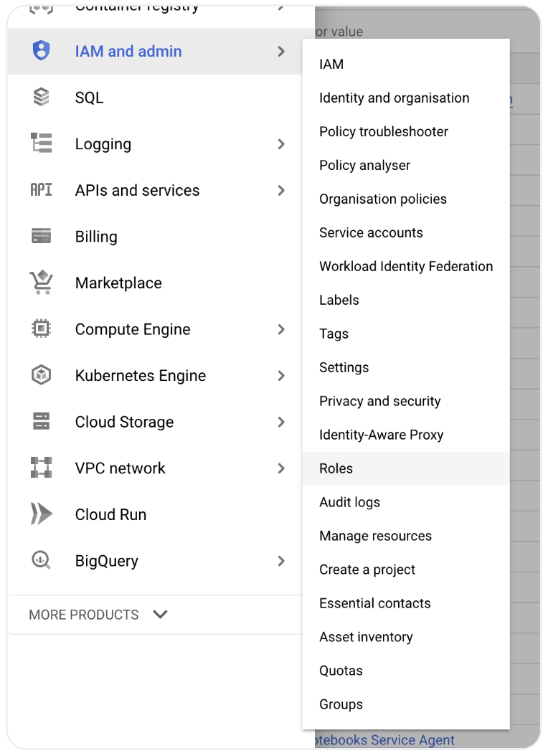This screenshot has width=548, height=756.
Task: Click the Cloud Storage icon
Action: point(41,421)
